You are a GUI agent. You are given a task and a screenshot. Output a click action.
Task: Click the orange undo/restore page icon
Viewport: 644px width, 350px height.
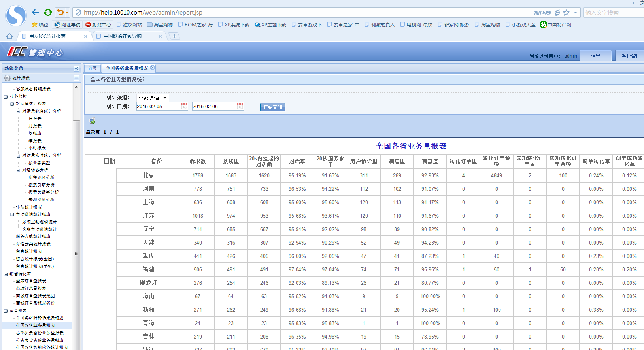(60, 12)
